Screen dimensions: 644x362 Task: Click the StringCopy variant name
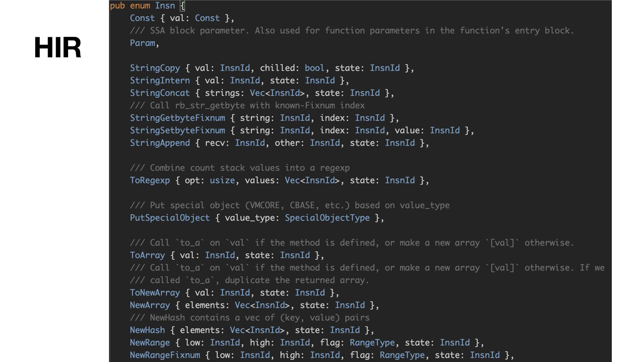(x=155, y=68)
